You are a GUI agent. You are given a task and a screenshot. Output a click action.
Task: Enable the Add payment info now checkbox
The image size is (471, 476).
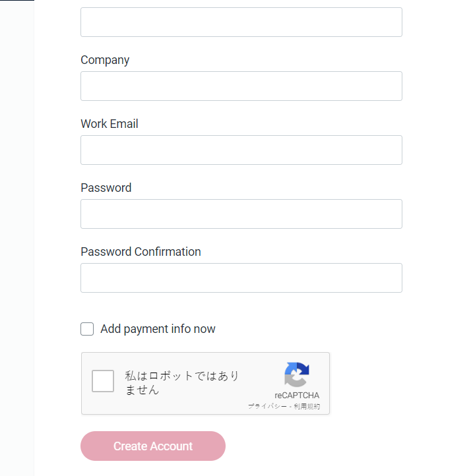click(87, 329)
